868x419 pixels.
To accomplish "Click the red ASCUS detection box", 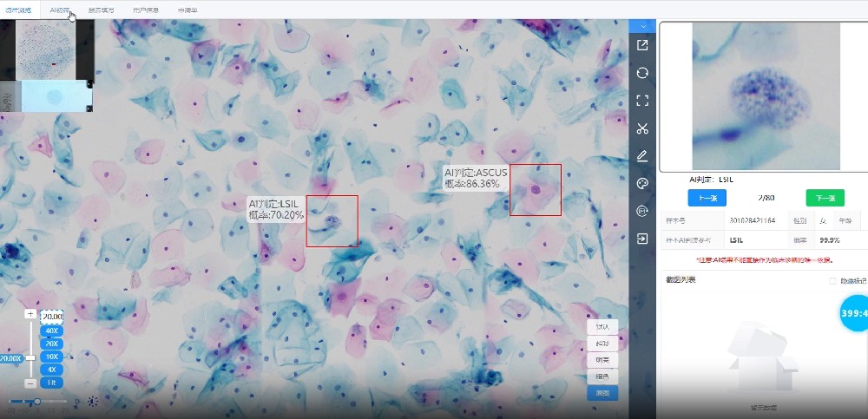I will coord(536,189).
